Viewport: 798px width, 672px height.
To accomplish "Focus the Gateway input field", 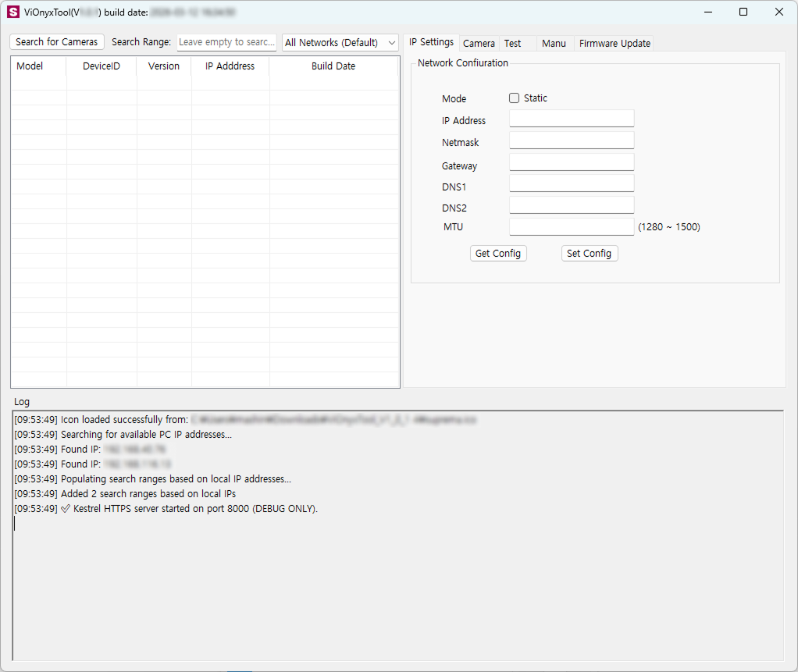I will [x=572, y=162].
